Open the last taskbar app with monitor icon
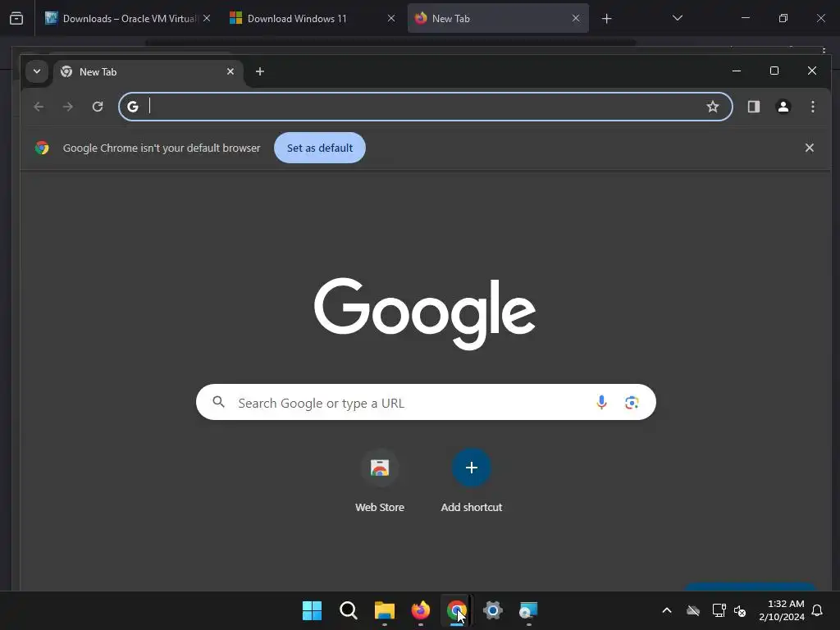Screen dimensions: 840x630 (529, 610)
